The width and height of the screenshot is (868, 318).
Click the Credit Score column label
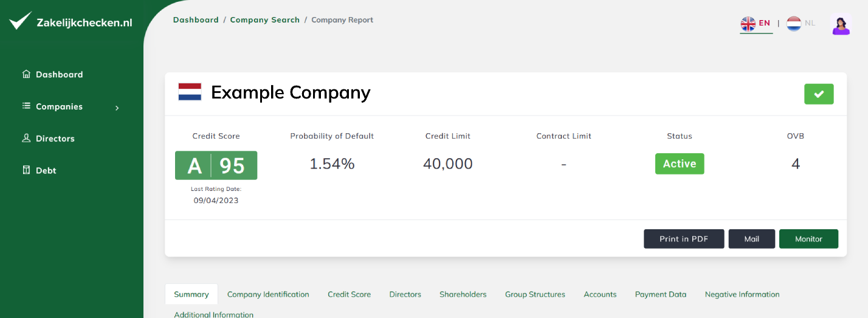(216, 136)
